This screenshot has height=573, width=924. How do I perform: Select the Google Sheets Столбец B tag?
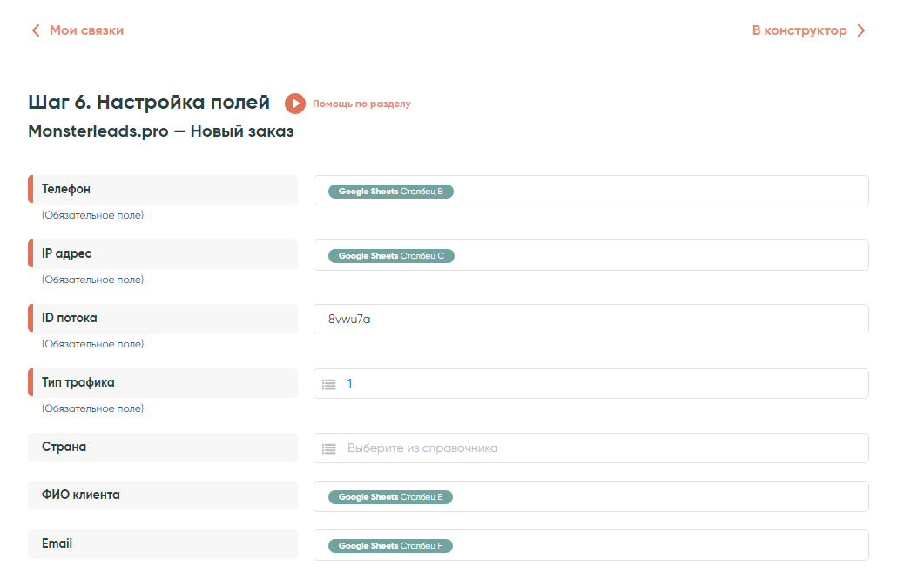(x=391, y=192)
